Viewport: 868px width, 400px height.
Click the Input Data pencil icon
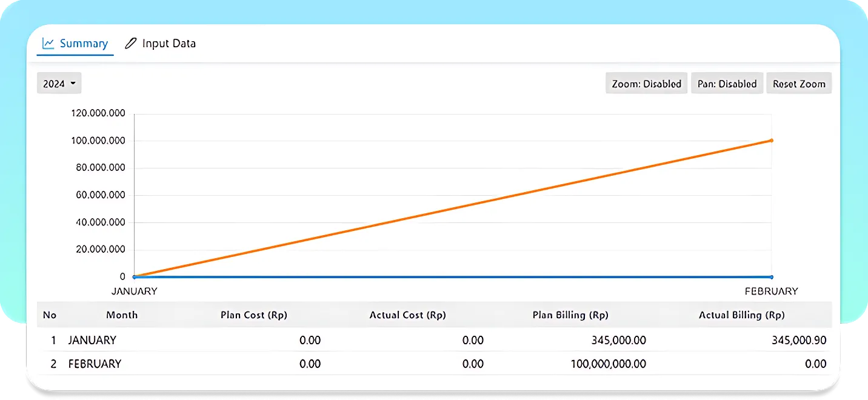(x=130, y=44)
